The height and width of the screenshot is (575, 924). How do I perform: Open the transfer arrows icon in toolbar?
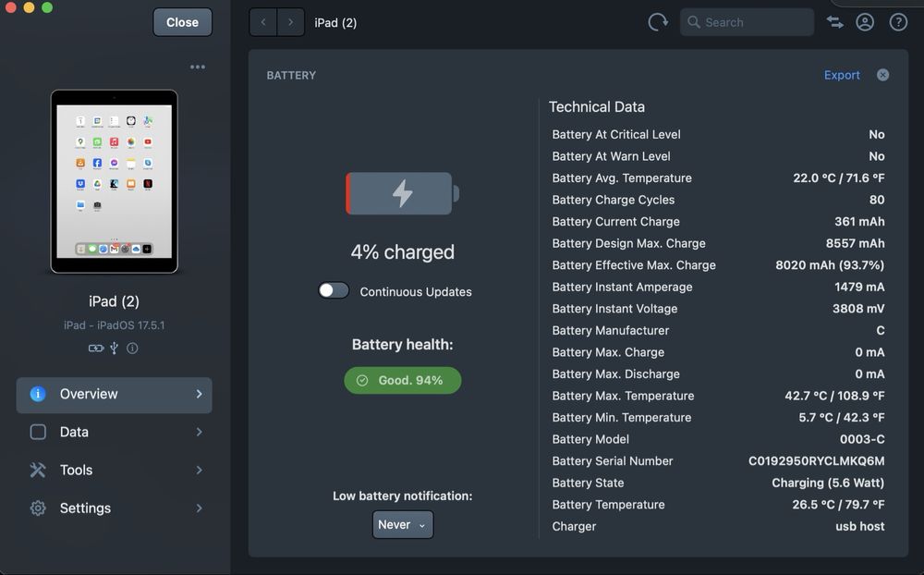(x=834, y=22)
